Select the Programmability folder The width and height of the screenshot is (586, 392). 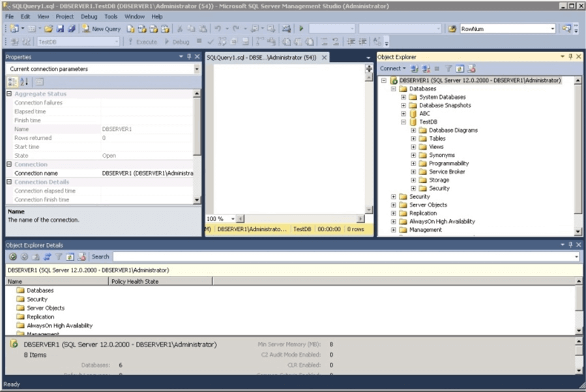(x=448, y=163)
